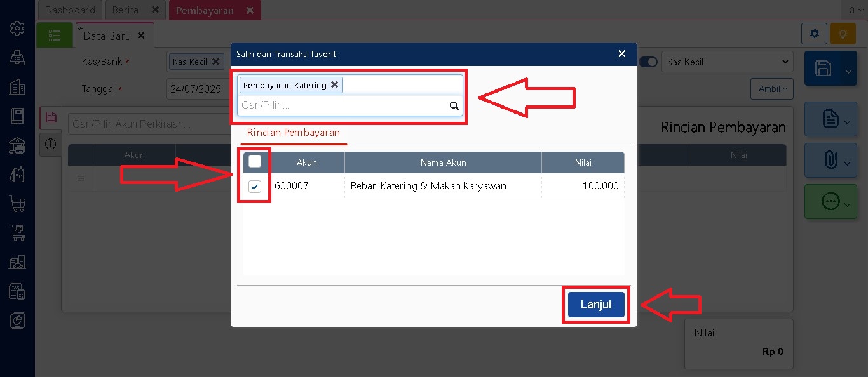The width and height of the screenshot is (868, 377).
Task: Open the Kas Kecil dropdown on right
Action: (727, 62)
